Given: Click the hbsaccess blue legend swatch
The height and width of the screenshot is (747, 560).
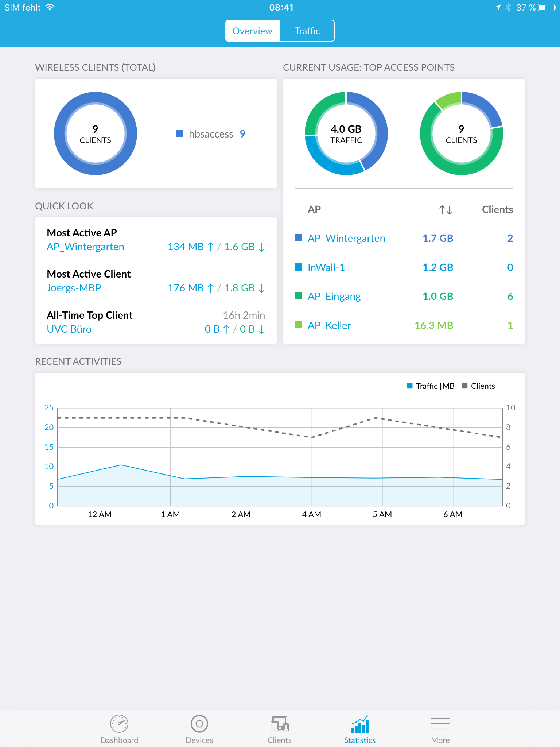Looking at the screenshot, I should click(x=179, y=134).
